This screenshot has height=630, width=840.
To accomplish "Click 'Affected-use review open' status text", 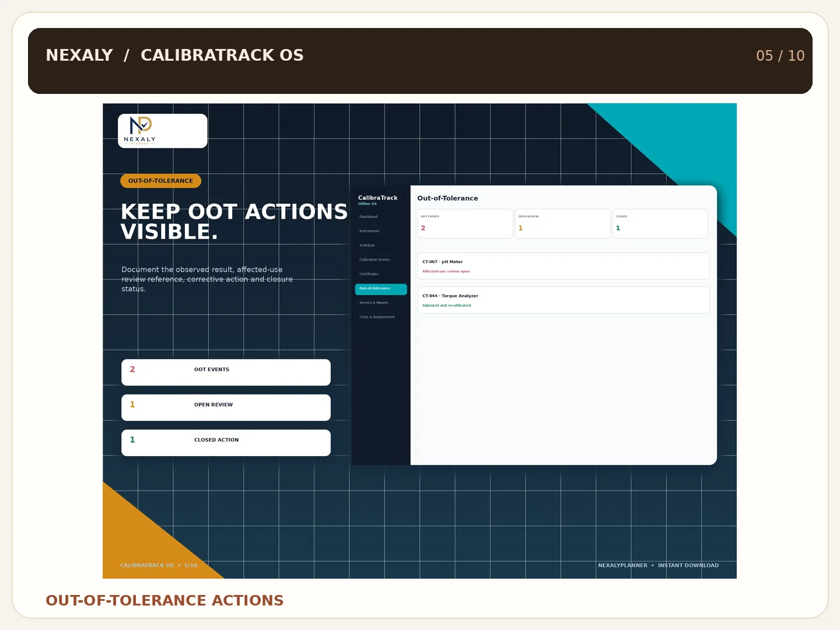I will click(446, 272).
